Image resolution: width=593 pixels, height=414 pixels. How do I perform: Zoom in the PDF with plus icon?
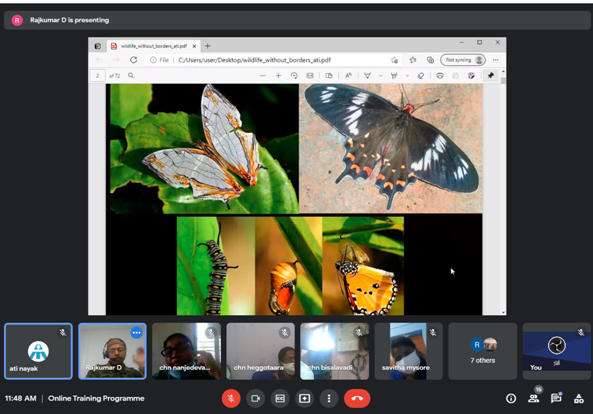(278, 76)
